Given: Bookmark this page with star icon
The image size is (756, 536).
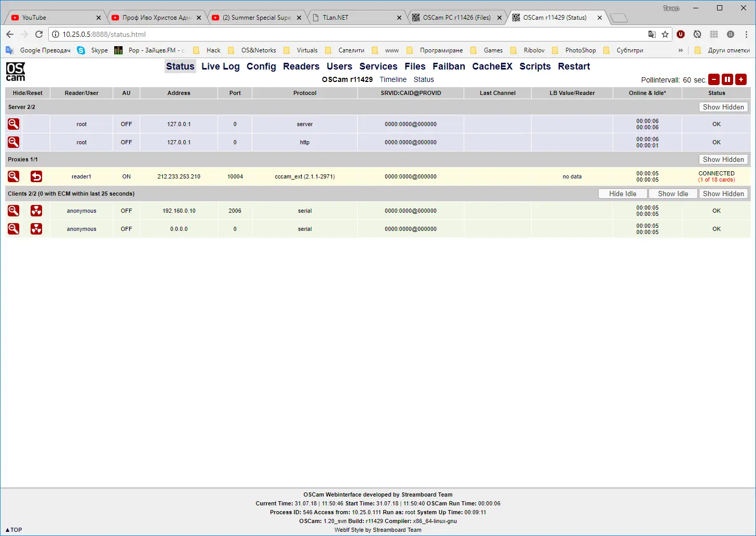Looking at the screenshot, I should click(665, 34).
